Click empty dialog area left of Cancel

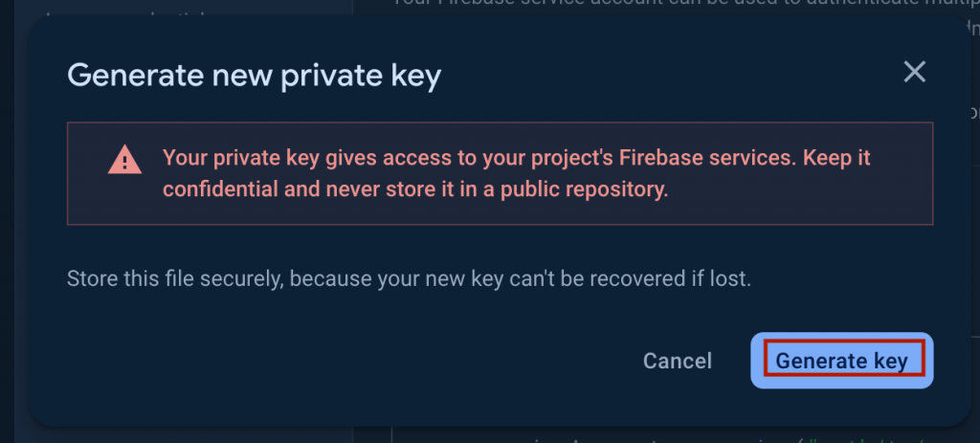click(344, 361)
